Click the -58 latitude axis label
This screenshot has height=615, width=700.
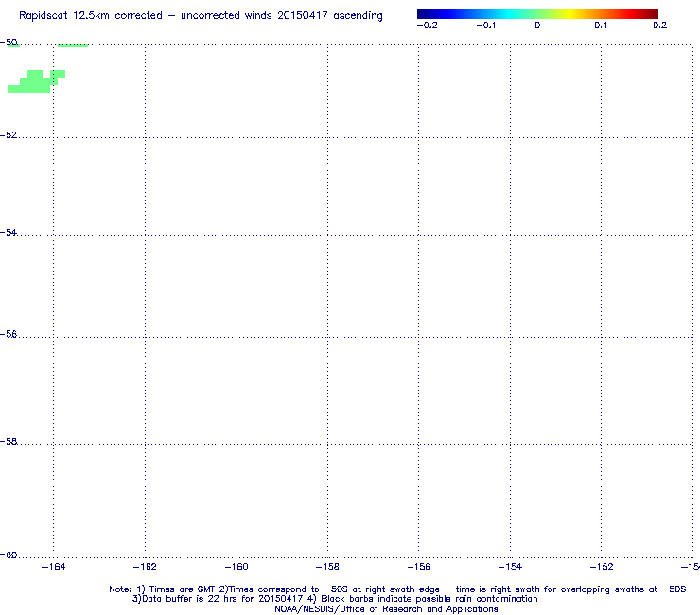[9, 441]
